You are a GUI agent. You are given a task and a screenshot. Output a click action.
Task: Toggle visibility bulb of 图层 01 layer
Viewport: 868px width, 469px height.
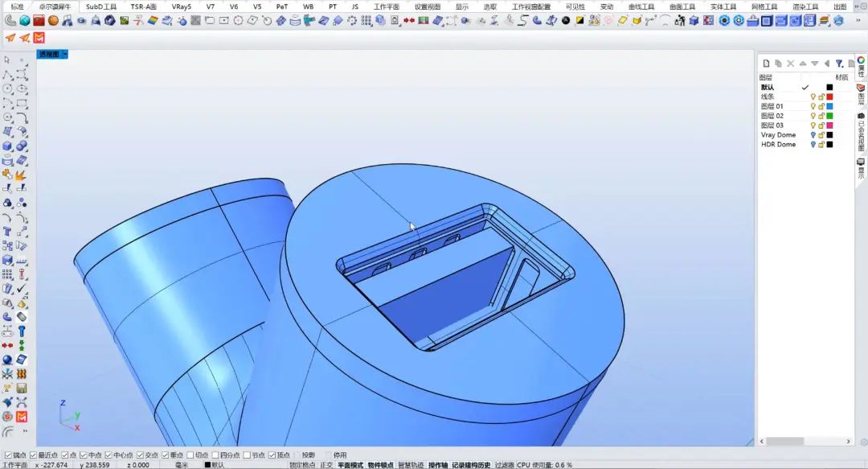coord(813,106)
